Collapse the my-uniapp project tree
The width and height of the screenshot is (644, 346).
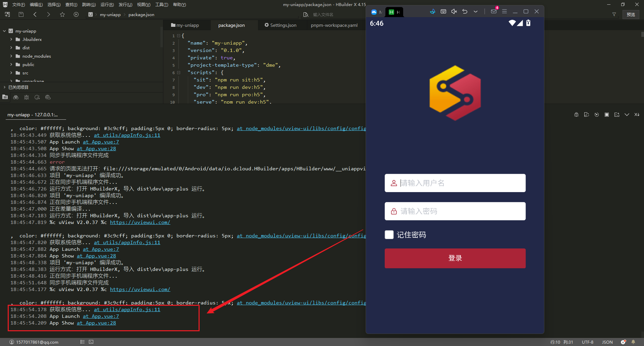coord(4,31)
